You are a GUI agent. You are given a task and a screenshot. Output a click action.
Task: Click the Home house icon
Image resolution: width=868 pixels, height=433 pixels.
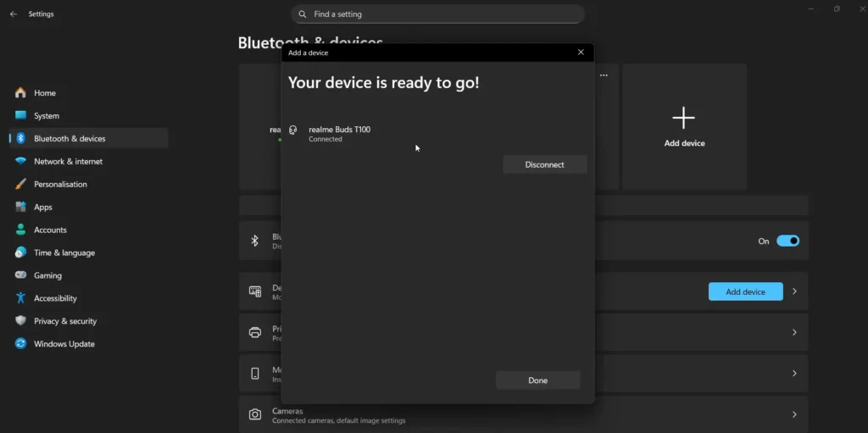point(20,92)
